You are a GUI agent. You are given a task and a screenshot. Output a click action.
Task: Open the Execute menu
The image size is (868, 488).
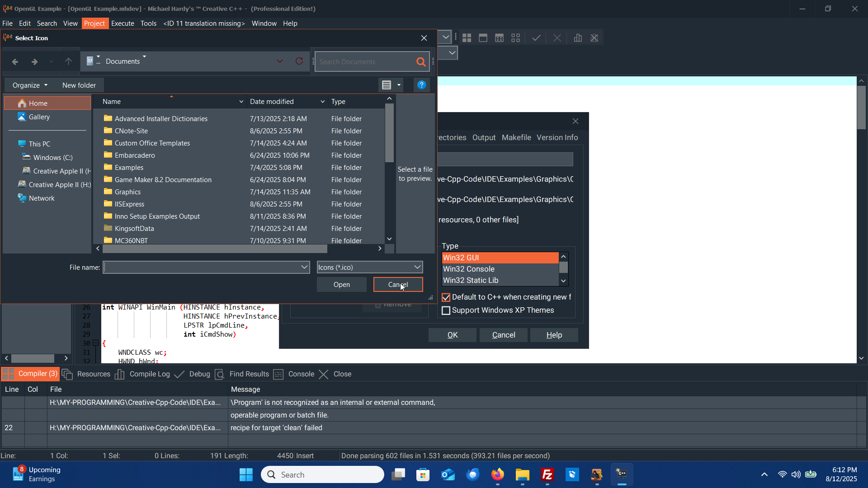pyautogui.click(x=123, y=23)
